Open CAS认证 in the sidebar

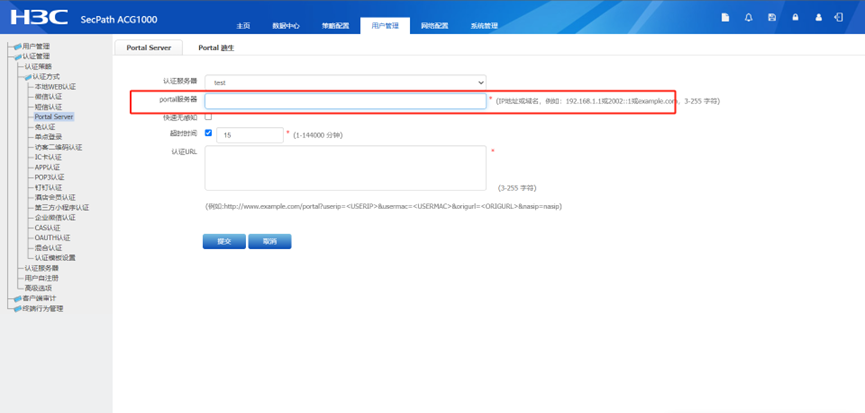coord(47,228)
